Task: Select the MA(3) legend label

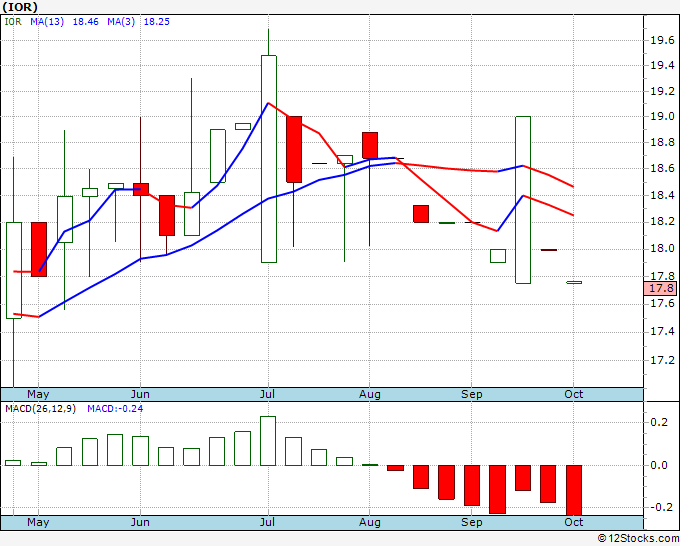Action: click(x=121, y=22)
